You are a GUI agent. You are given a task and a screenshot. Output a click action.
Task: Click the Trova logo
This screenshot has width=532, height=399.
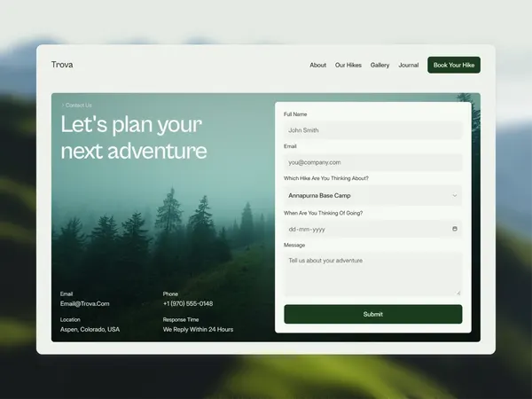tap(62, 65)
